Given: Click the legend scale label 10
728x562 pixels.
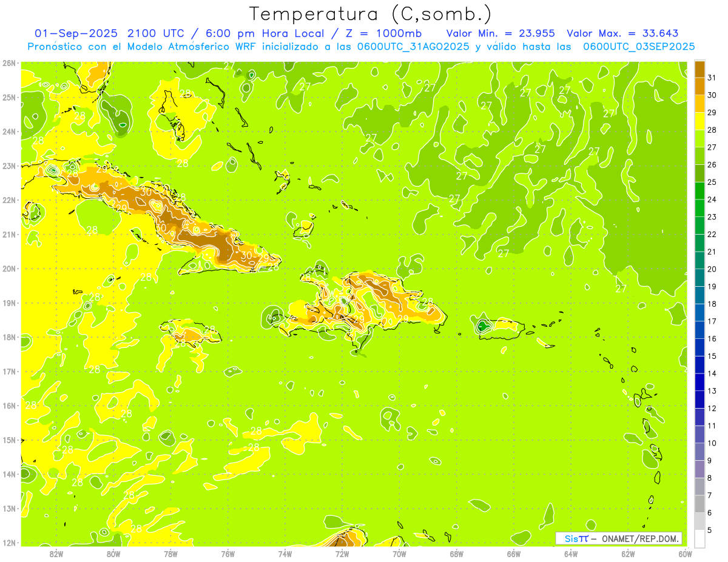Looking at the screenshot, I should click(712, 443).
